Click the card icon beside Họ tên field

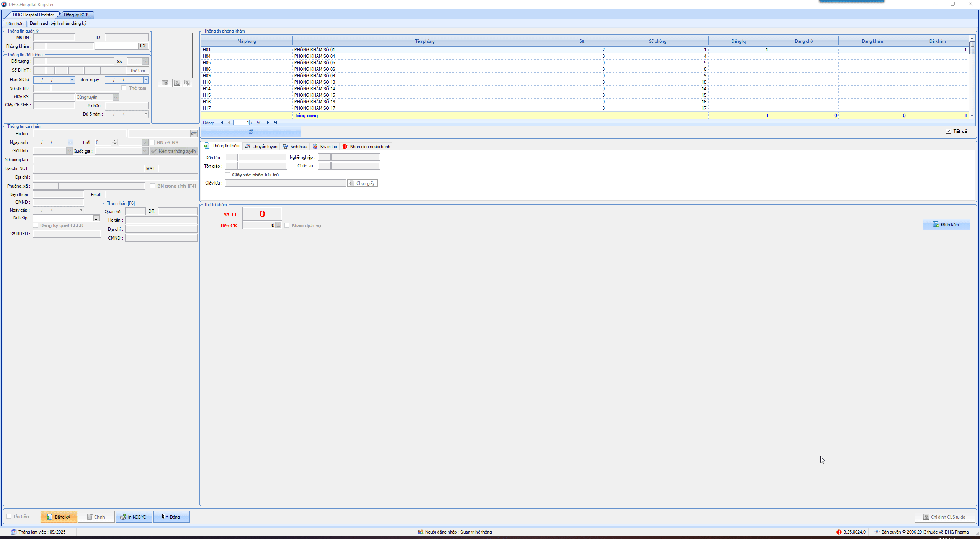tap(194, 134)
